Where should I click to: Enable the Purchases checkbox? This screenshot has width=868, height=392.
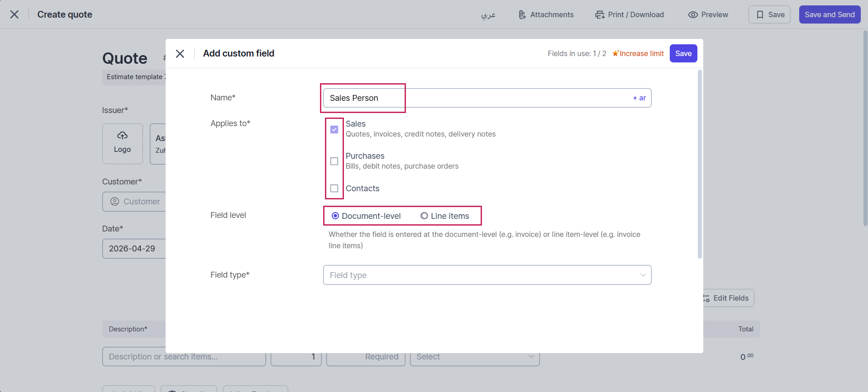coord(334,161)
